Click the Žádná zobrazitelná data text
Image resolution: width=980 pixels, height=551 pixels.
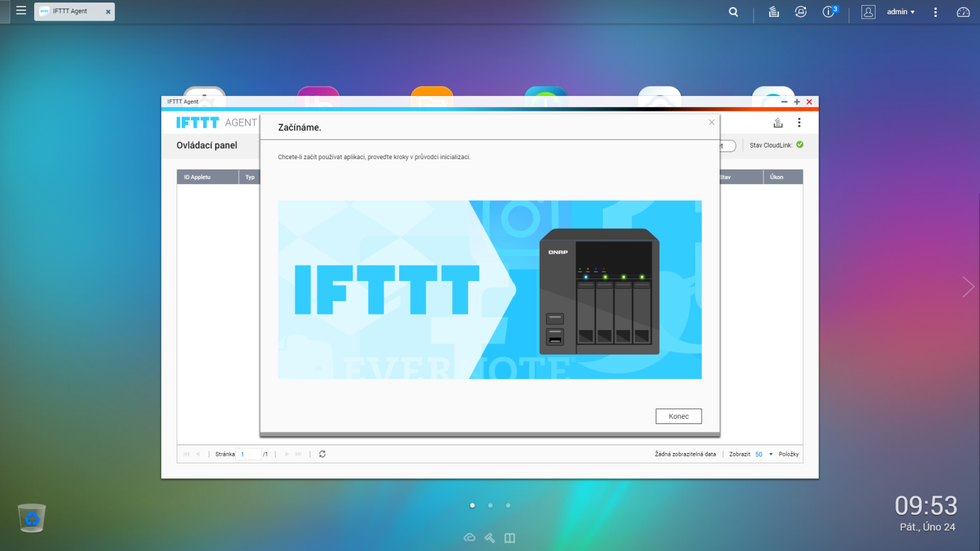point(685,454)
